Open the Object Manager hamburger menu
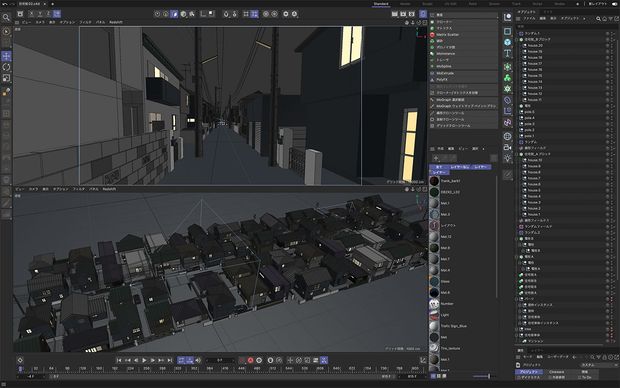The height and width of the screenshot is (388, 620). click(x=518, y=19)
